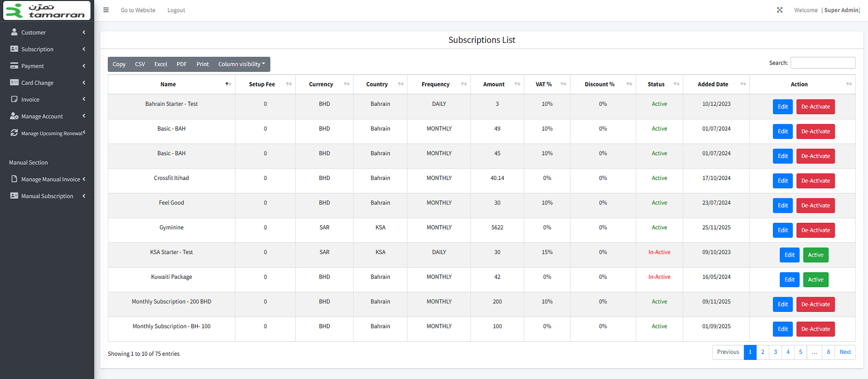Open the Manual Subscription menu item
The width and height of the screenshot is (868, 379).
click(x=47, y=196)
